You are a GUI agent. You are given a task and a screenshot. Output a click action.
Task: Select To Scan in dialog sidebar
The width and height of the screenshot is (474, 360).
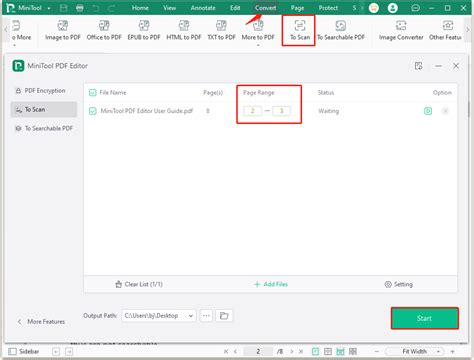tap(44, 109)
